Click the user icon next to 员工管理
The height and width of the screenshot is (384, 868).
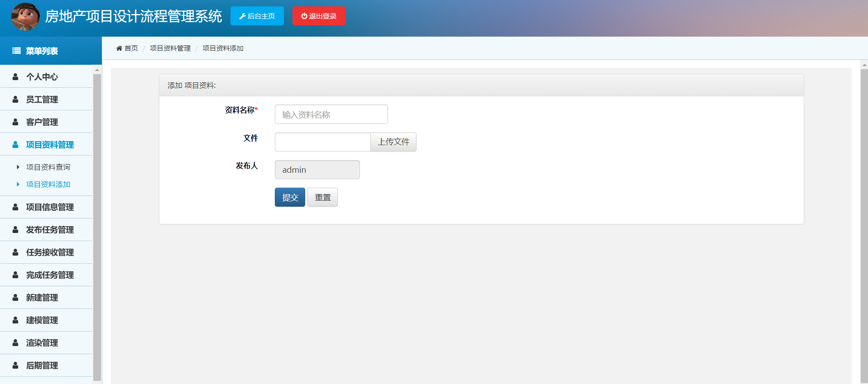(15, 100)
